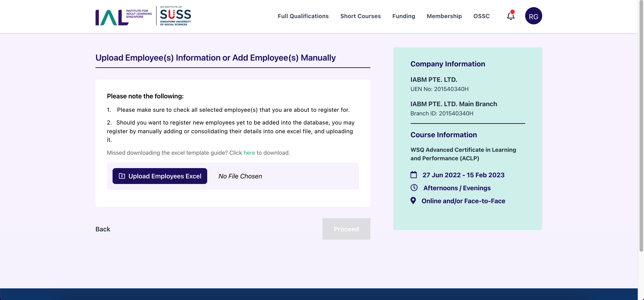The height and width of the screenshot is (300, 644).
Task: Click the SUSS university logo
Action: click(x=175, y=16)
